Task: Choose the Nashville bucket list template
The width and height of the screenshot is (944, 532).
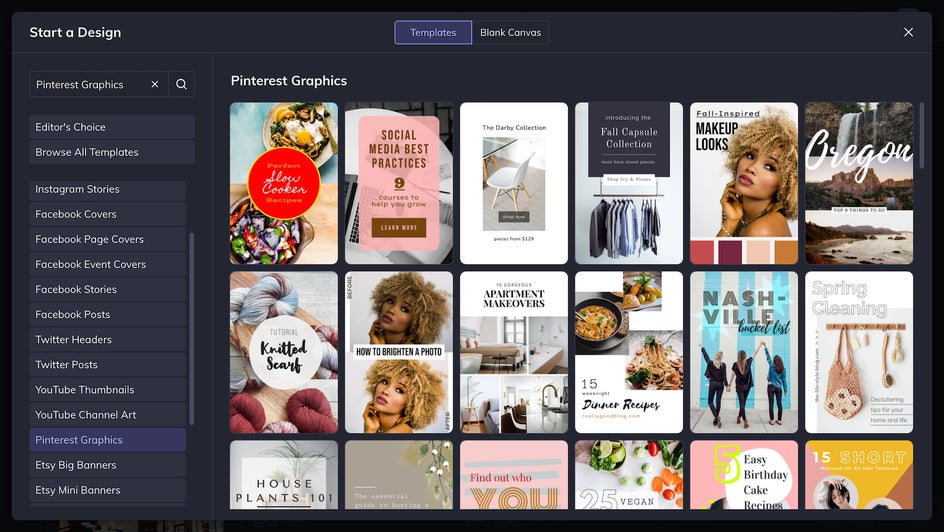Action: (744, 352)
